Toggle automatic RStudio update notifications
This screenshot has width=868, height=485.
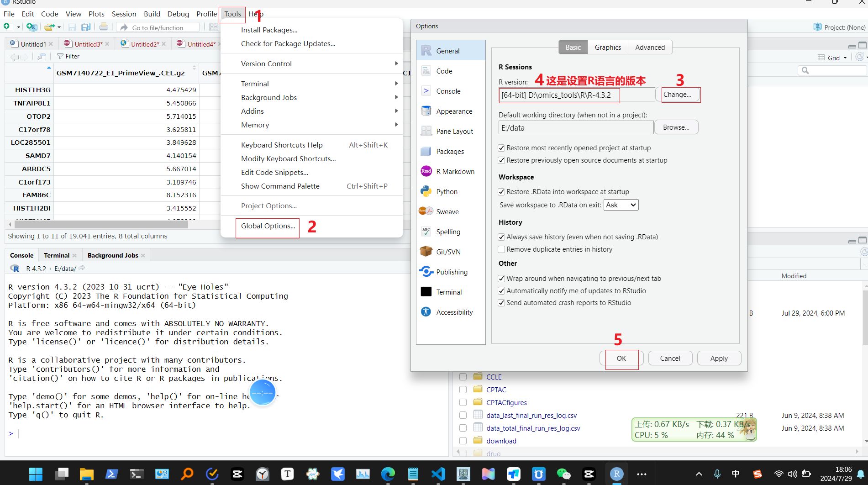(x=502, y=291)
